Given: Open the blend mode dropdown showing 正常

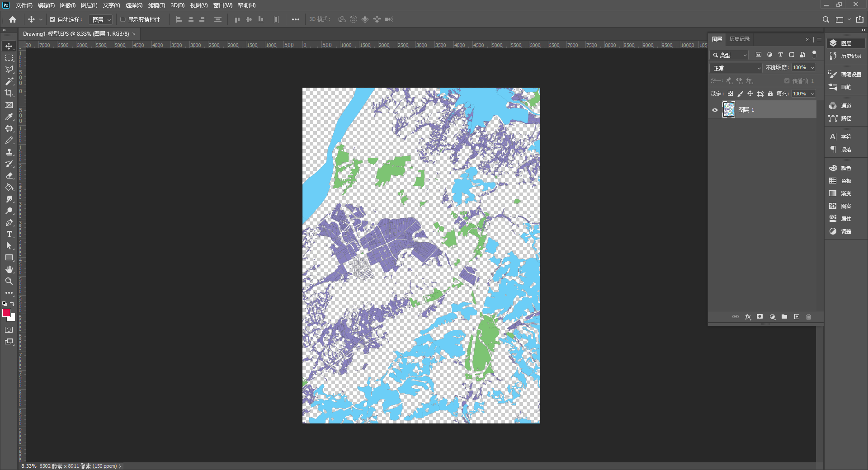Looking at the screenshot, I should [737, 68].
